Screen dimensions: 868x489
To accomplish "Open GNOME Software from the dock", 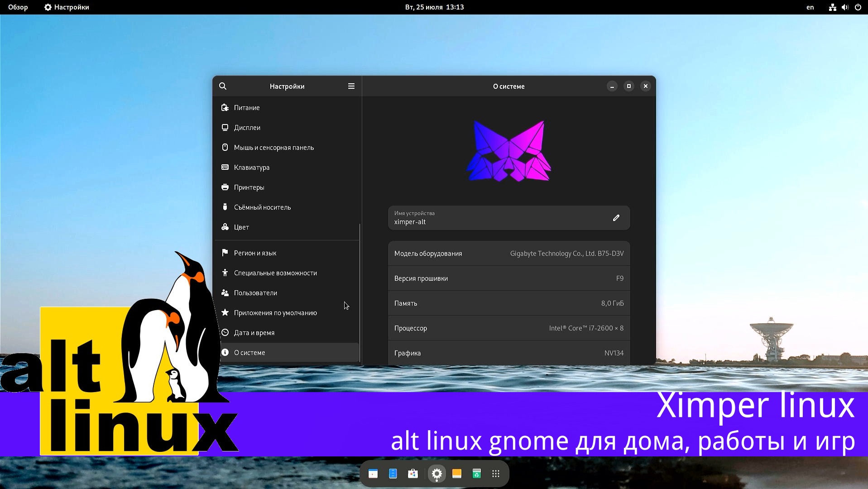I will [413, 474].
